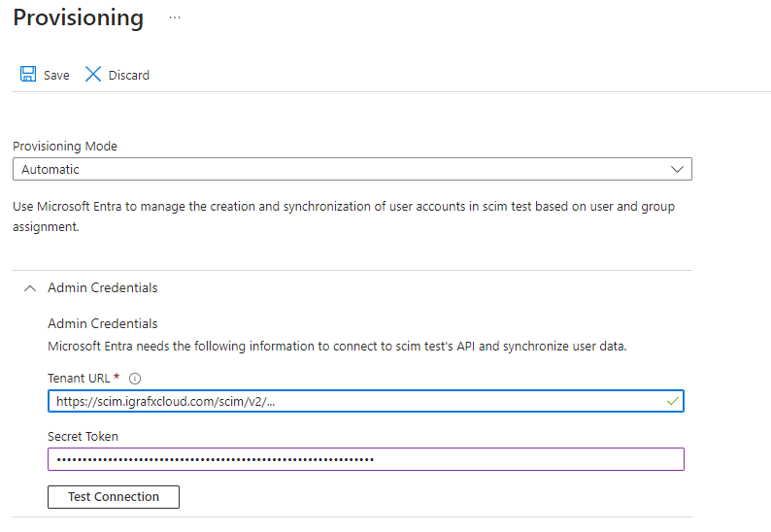Image resolution: width=771 pixels, height=532 pixels.
Task: Click the Discard text in the toolbar
Action: (x=128, y=76)
